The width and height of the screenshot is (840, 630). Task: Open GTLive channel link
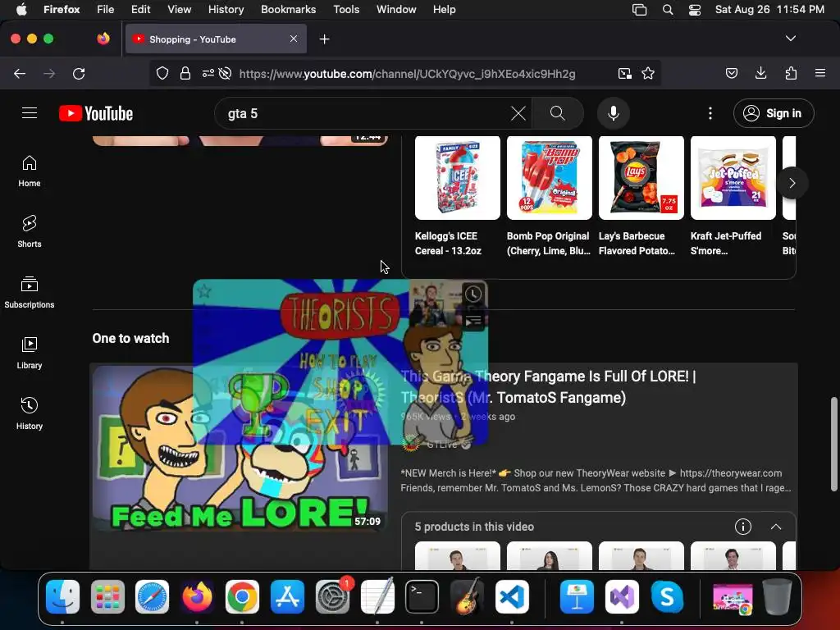[442, 444]
